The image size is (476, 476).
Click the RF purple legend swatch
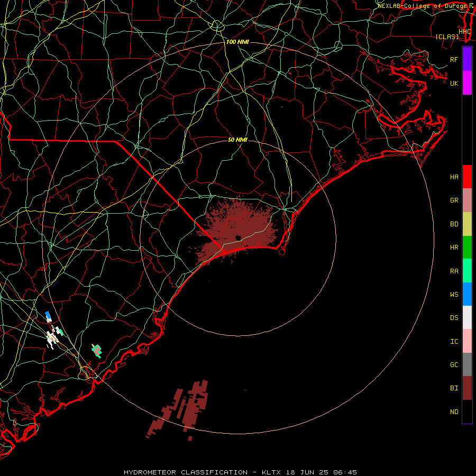coord(467,59)
